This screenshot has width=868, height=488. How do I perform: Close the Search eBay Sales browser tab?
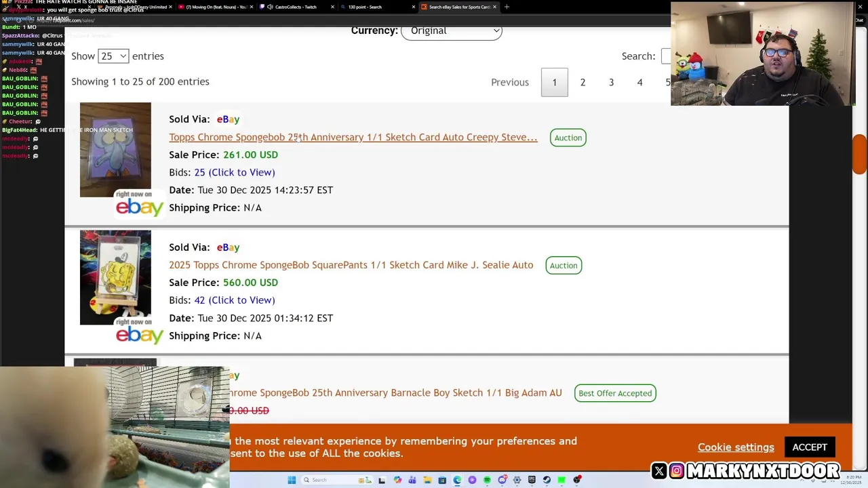tap(495, 7)
